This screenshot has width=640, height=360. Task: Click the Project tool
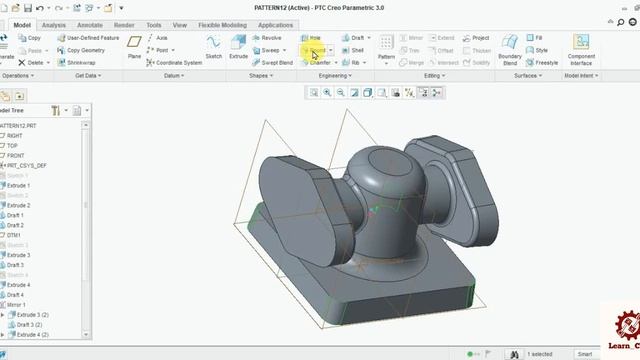click(x=476, y=38)
